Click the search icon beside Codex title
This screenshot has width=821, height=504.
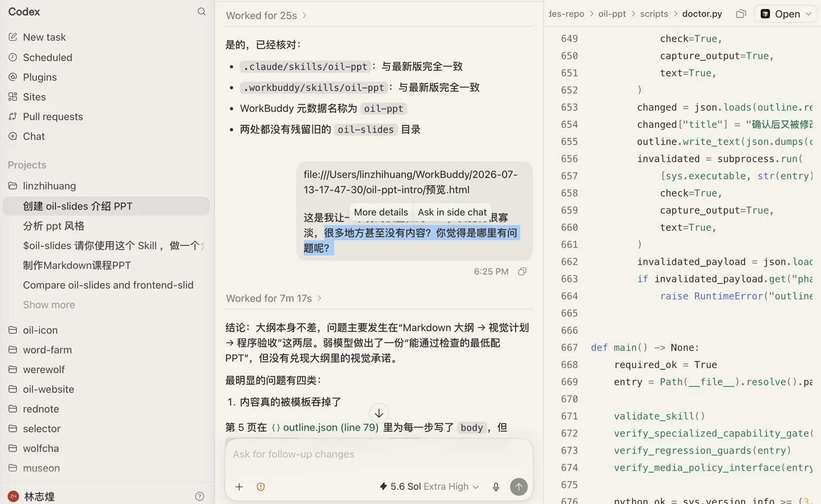pyautogui.click(x=202, y=11)
